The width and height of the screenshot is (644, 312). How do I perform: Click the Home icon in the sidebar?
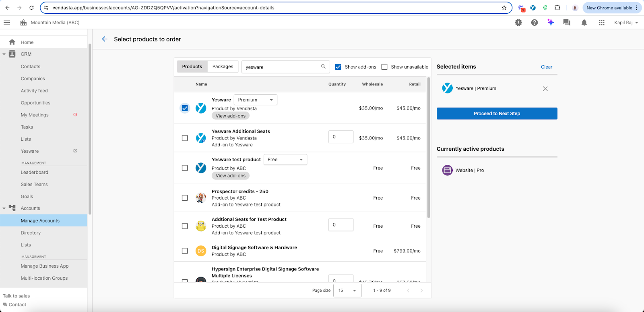tap(12, 42)
